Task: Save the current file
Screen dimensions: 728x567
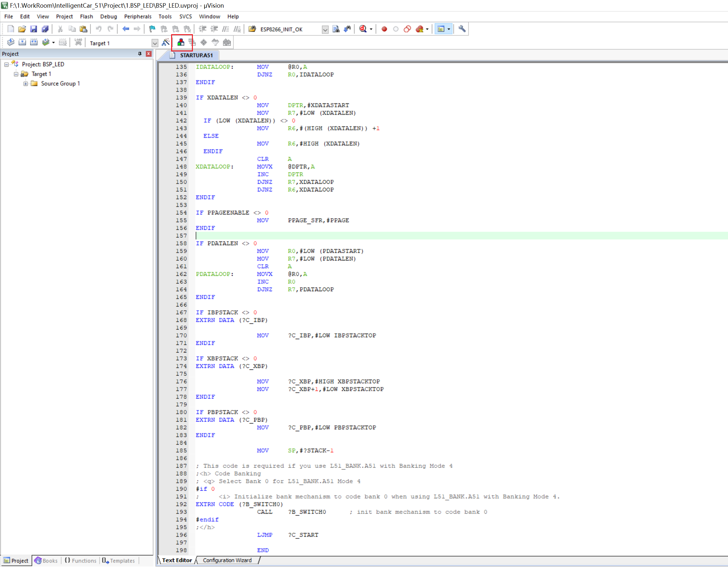Action: tap(33, 29)
